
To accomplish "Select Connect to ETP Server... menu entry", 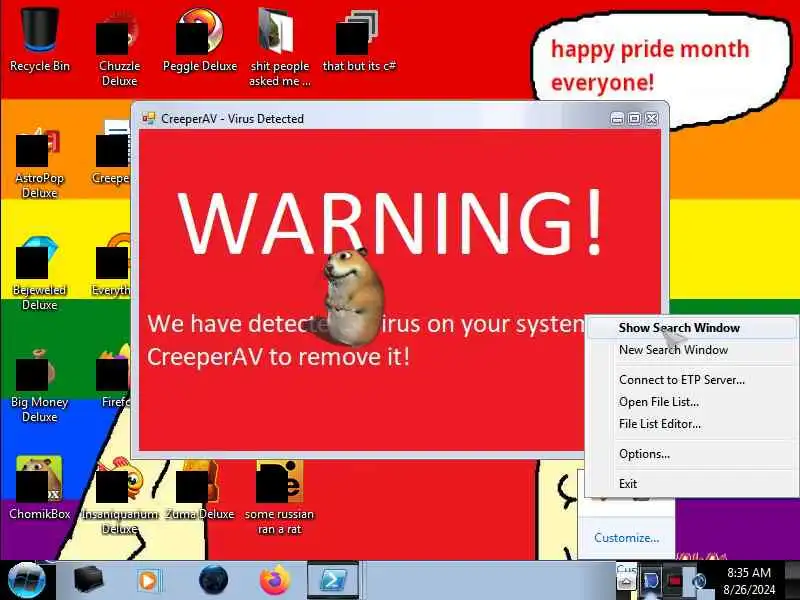I will pos(691,380).
